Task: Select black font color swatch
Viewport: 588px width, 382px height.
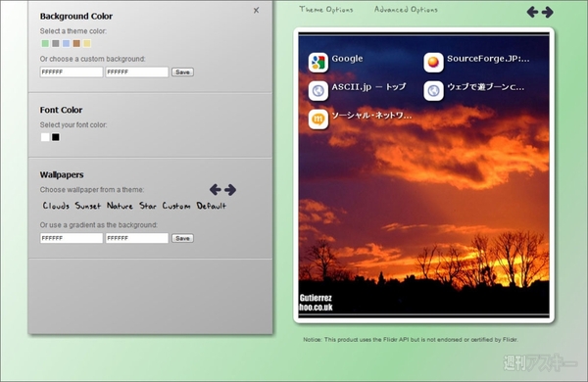Action: click(56, 137)
